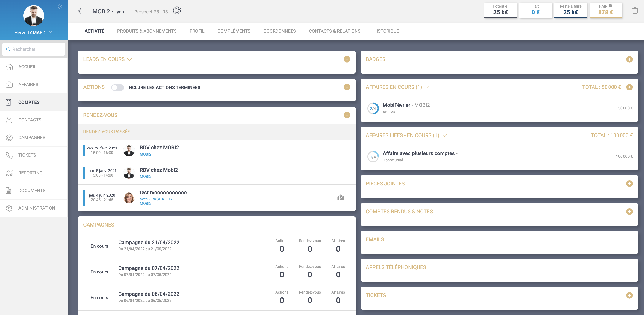Go back using the left arrow icon
Image resolution: width=644 pixels, height=315 pixels.
click(80, 11)
